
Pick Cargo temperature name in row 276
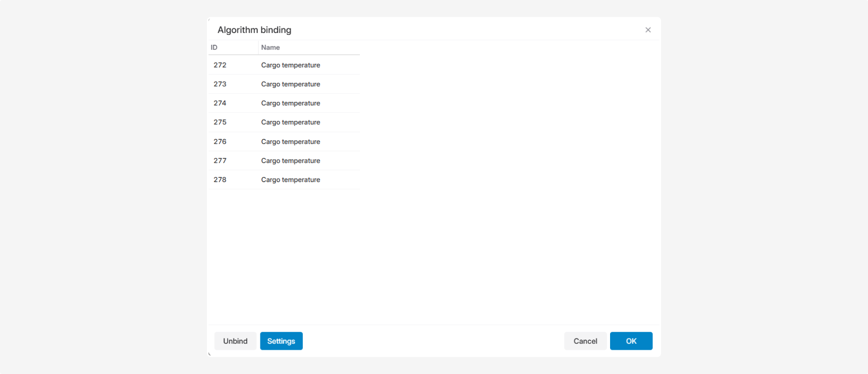click(x=290, y=142)
